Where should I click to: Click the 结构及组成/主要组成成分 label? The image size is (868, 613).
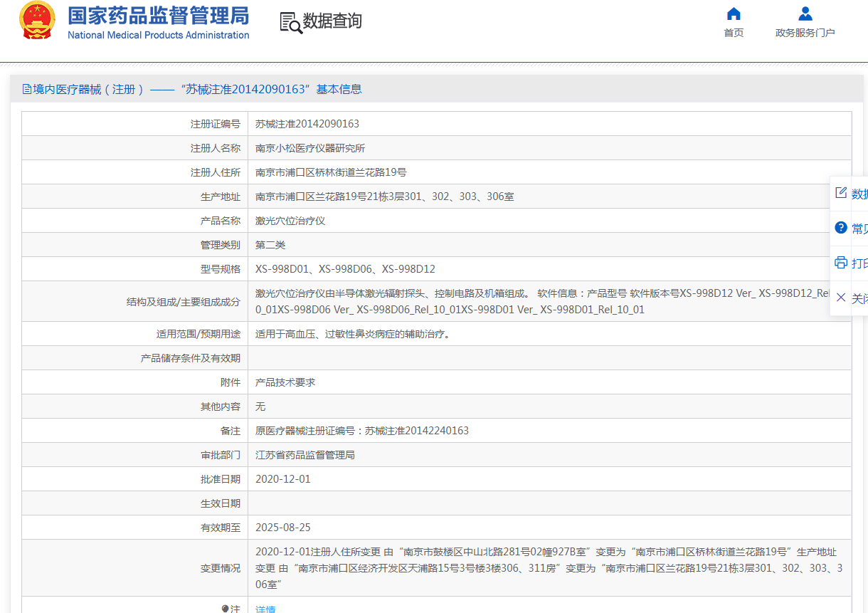[184, 301]
